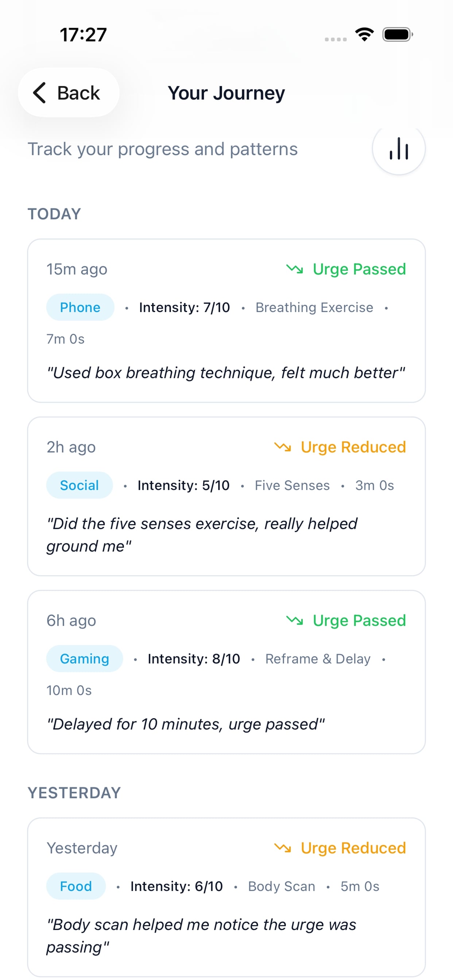Click the trend arrow on the 6h ago entry
This screenshot has height=980, width=453.
click(295, 620)
